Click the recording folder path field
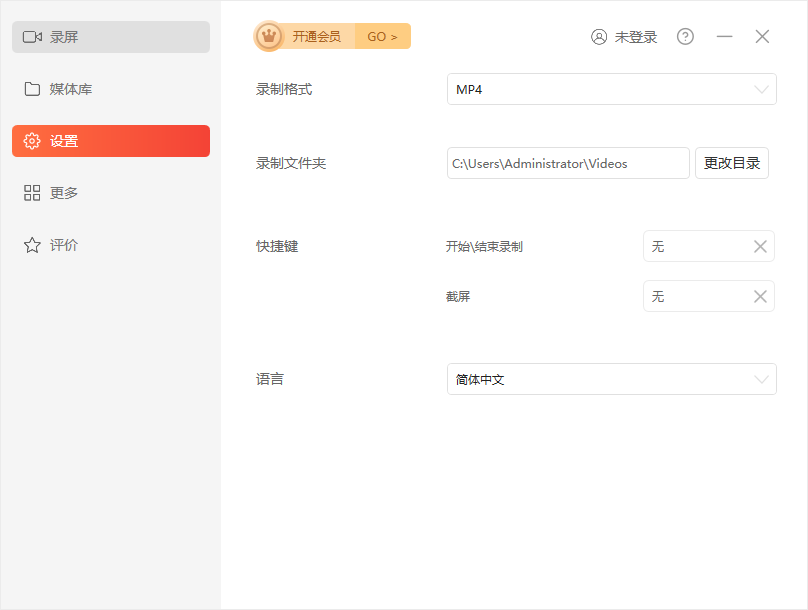 click(x=568, y=163)
